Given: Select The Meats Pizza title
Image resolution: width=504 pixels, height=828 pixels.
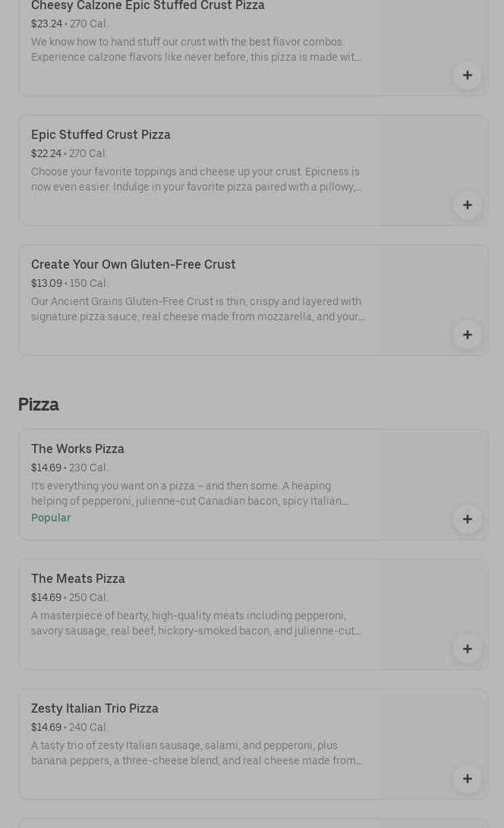Looking at the screenshot, I should [x=78, y=578].
